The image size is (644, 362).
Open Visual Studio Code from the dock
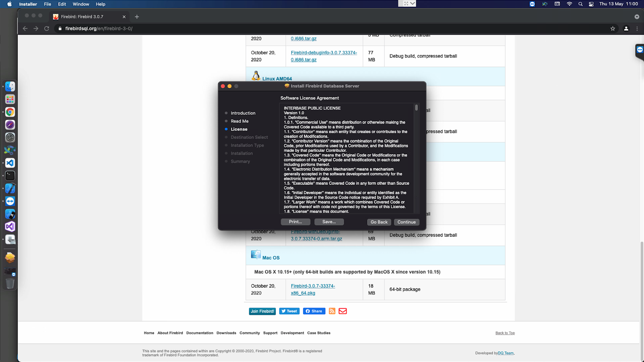pos(10,163)
